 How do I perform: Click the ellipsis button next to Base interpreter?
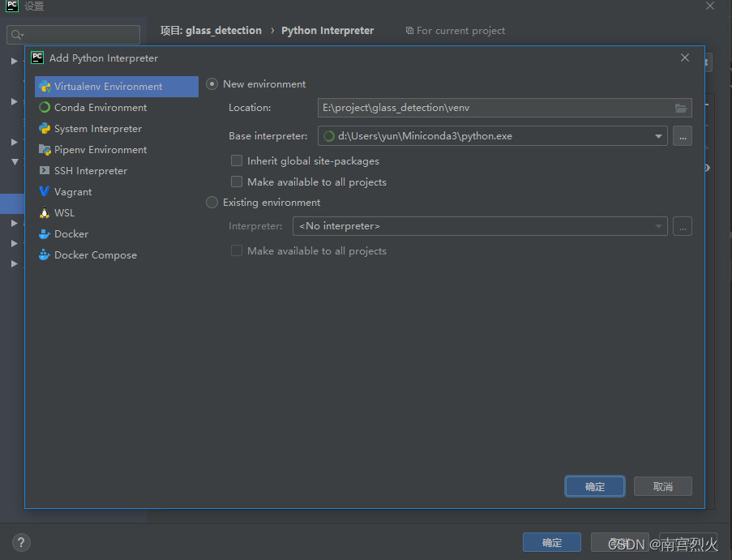point(683,136)
